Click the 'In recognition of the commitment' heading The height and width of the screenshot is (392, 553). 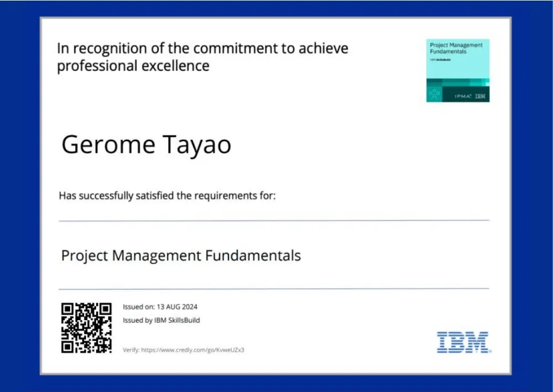(x=202, y=48)
